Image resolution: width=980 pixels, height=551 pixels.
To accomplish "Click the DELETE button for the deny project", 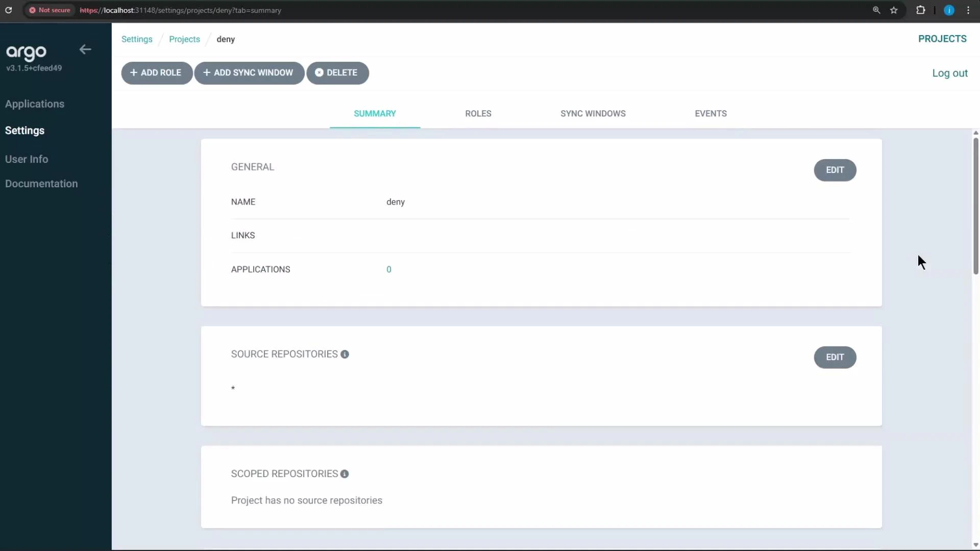I will tap(337, 73).
